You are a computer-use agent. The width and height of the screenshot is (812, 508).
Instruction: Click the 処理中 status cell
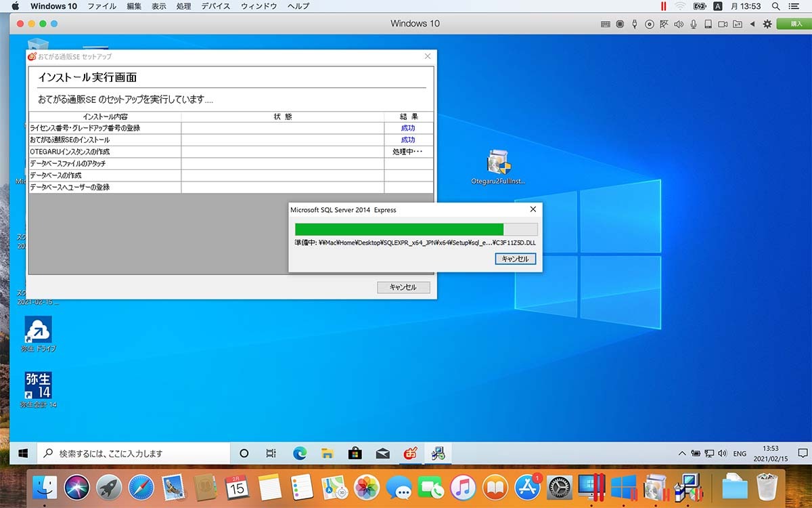408,152
